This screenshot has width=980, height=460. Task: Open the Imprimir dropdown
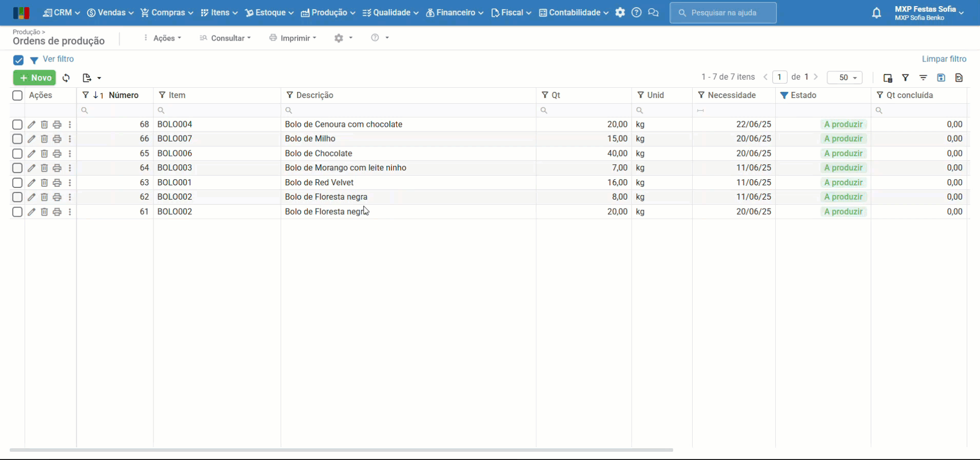(x=292, y=38)
